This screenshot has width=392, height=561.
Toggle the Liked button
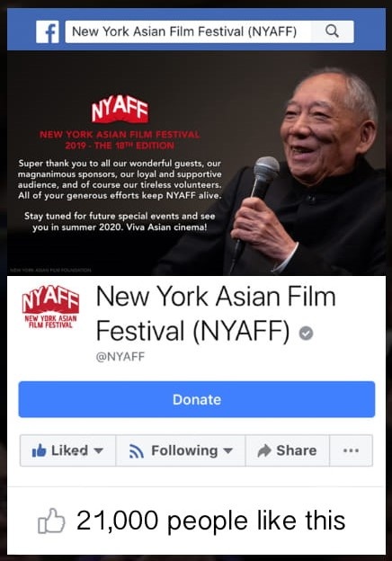click(x=68, y=450)
